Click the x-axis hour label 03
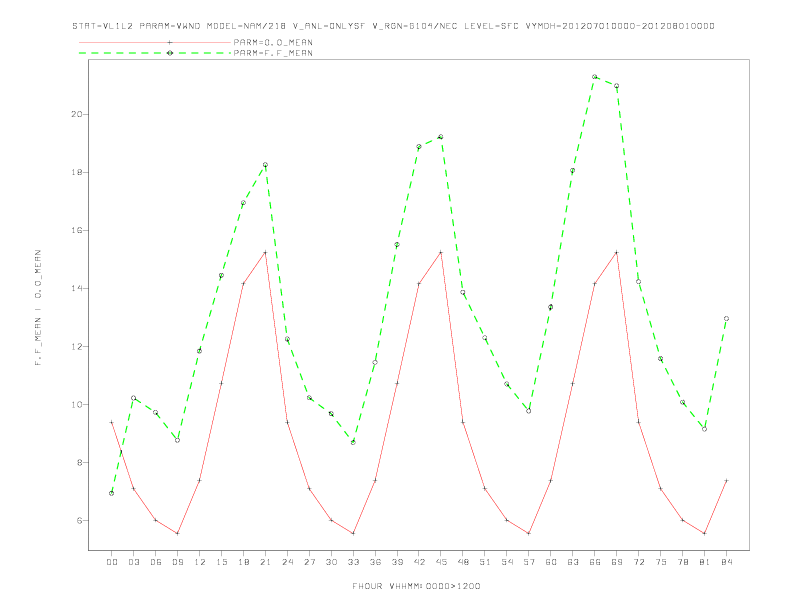Viewport: 792px width, 612px height. click(133, 562)
